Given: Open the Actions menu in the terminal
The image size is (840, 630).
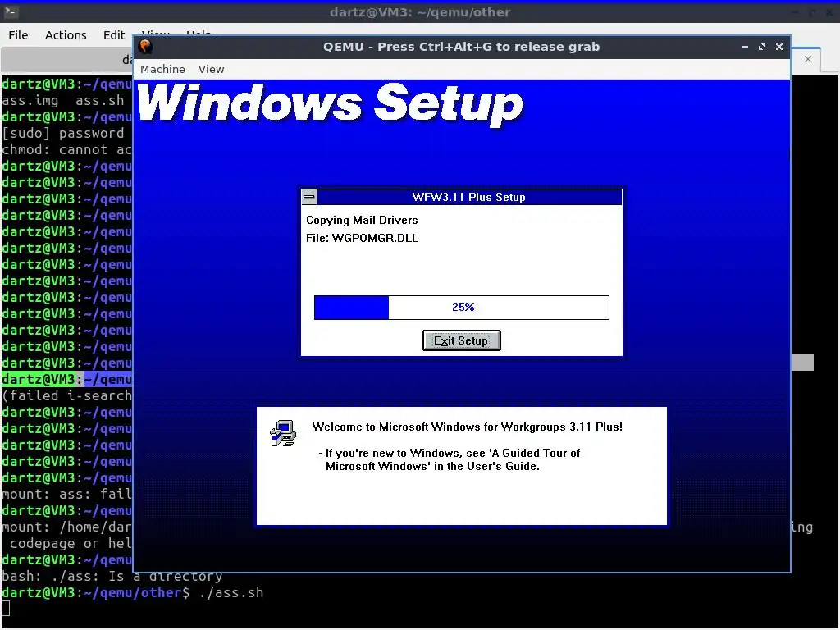Looking at the screenshot, I should [x=66, y=34].
